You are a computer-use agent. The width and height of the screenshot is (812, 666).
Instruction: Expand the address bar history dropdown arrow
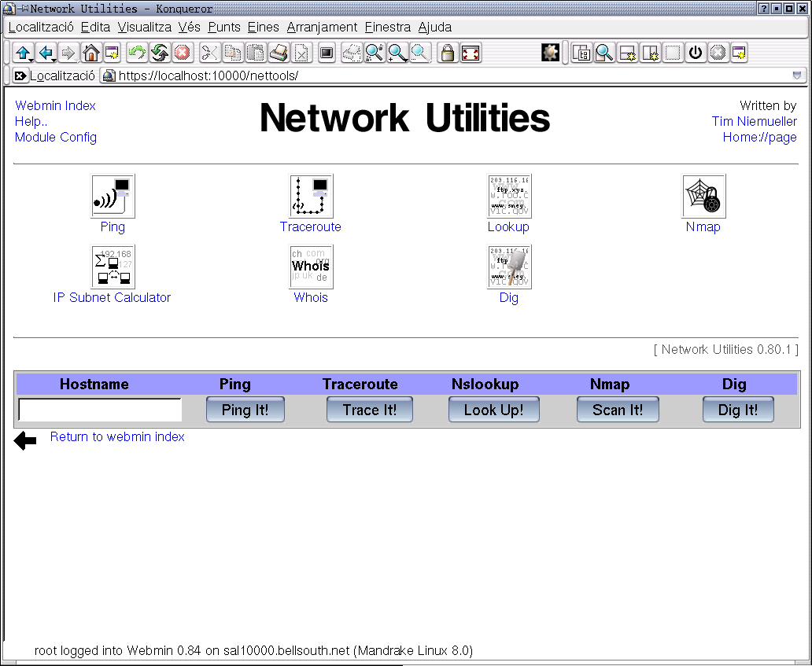pyautogui.click(x=797, y=75)
